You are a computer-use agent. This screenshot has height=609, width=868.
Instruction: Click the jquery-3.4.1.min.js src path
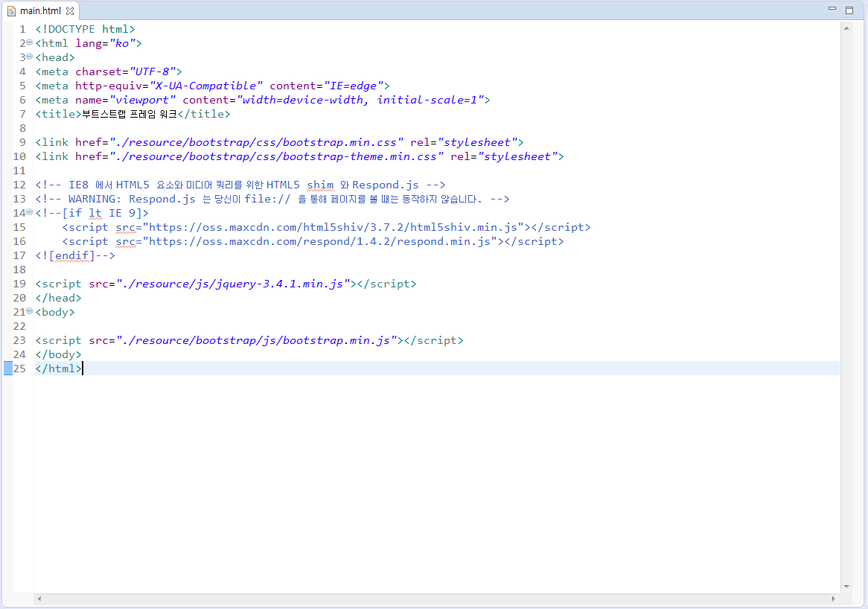pyautogui.click(x=233, y=284)
